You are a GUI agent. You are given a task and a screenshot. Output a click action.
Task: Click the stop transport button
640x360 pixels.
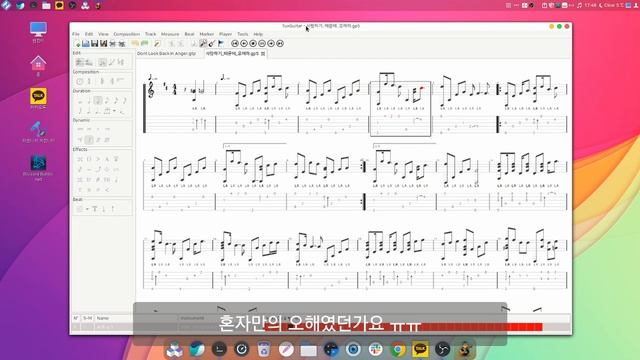(253, 44)
